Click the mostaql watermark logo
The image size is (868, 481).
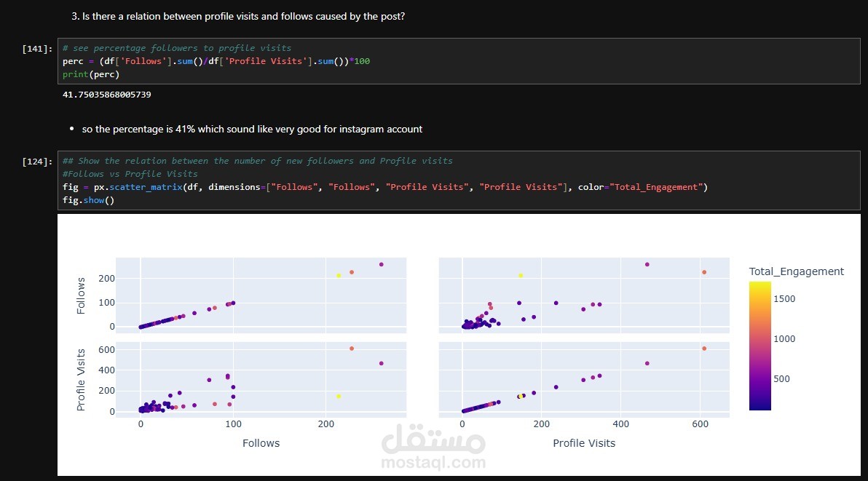pos(433,447)
